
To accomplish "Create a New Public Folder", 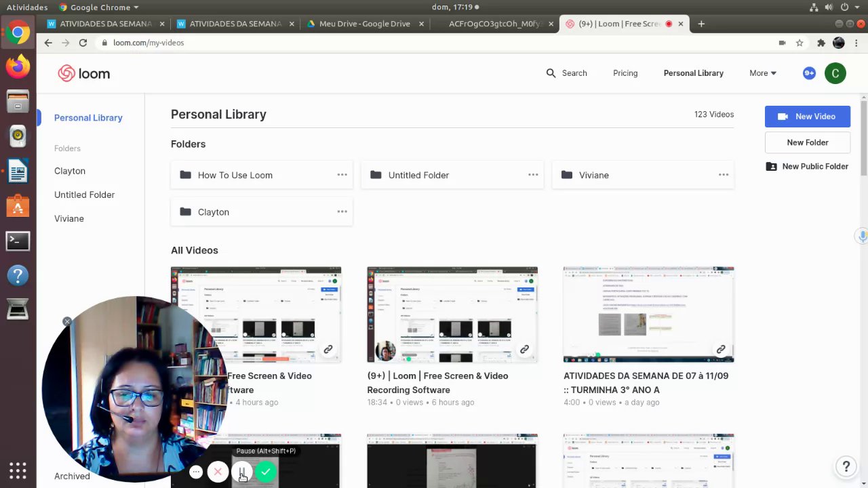I will [808, 166].
